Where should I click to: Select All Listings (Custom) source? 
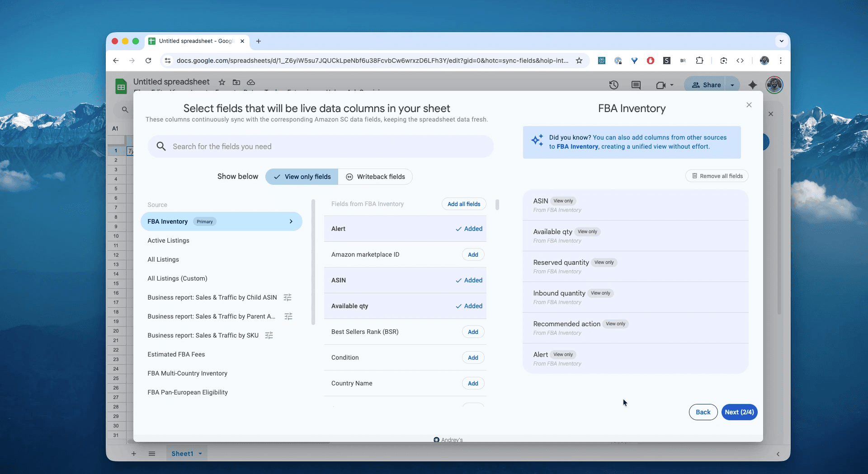(x=177, y=278)
